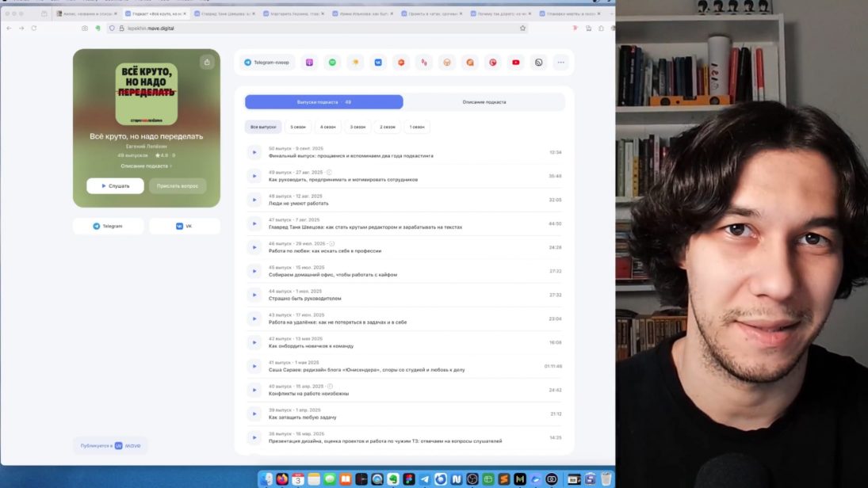
Task: Open the YouTube platform link icon
Action: [516, 63]
